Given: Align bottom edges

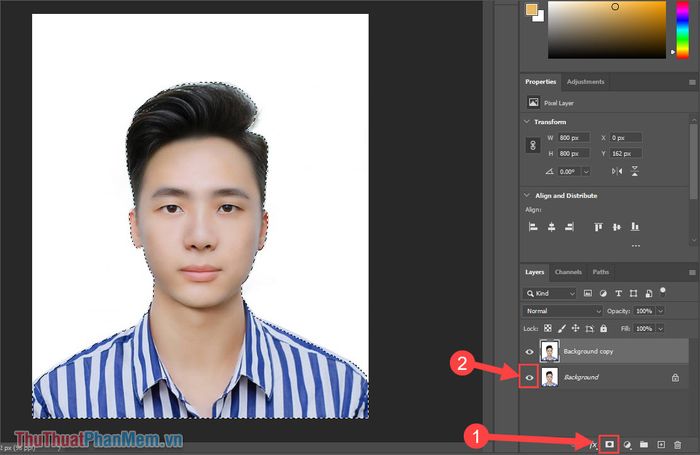Looking at the screenshot, I should (635, 227).
